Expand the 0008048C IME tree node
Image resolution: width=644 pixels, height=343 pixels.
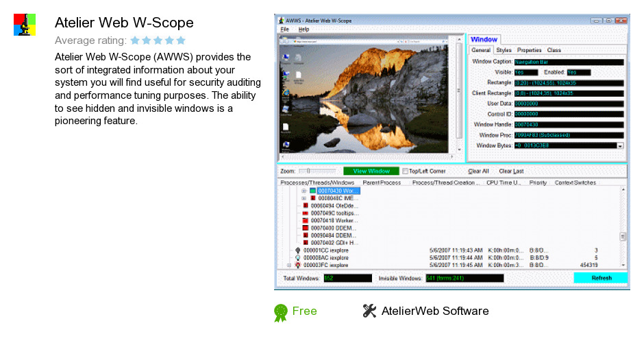[304, 198]
